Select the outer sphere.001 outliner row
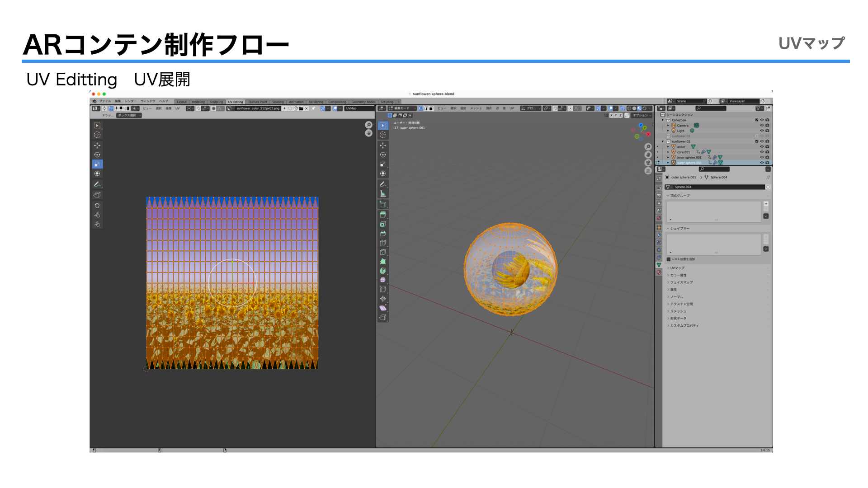The height and width of the screenshot is (488, 868). [714, 163]
